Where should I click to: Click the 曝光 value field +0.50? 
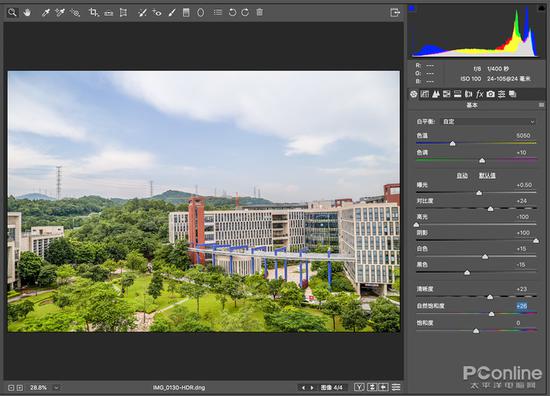point(524,185)
